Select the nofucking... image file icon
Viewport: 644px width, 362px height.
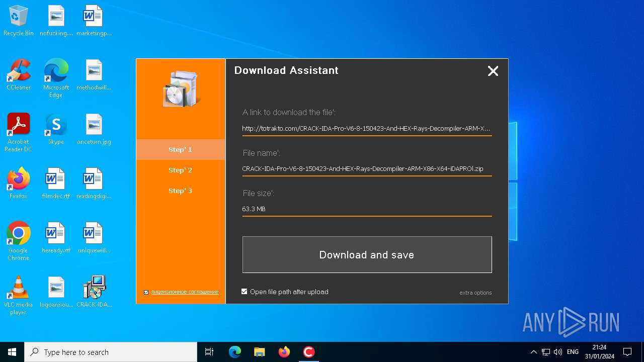(56, 21)
